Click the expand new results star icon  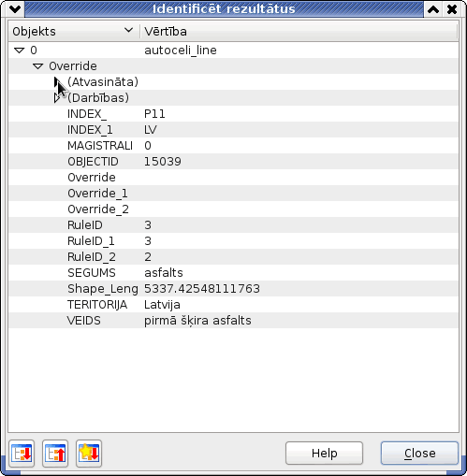pyautogui.click(x=89, y=454)
